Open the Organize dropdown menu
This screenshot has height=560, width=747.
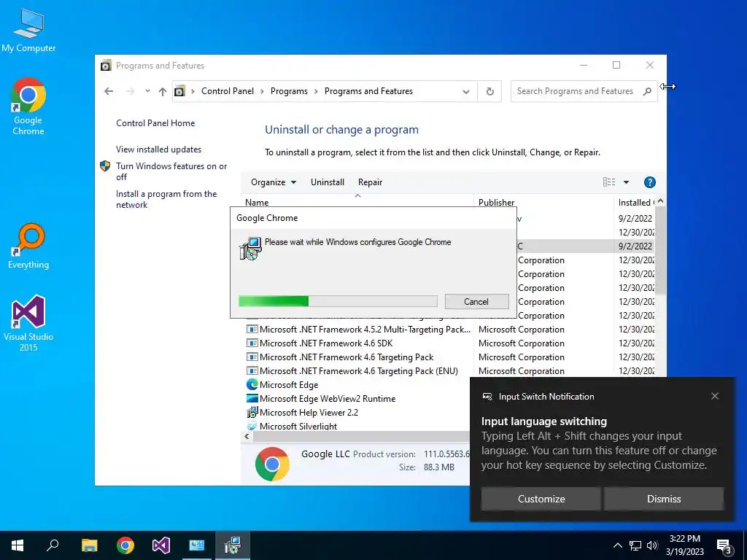click(274, 182)
